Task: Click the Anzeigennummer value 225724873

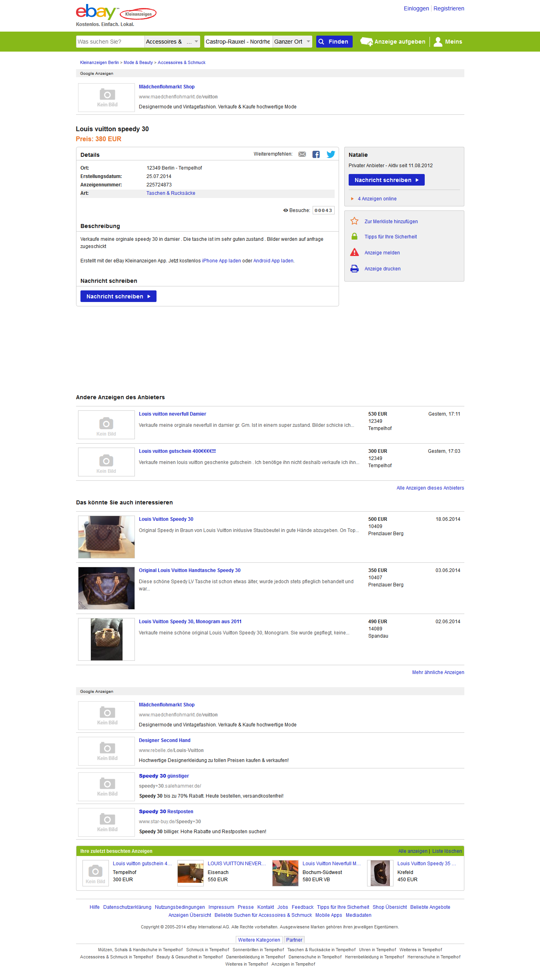Action: pyautogui.click(x=159, y=185)
